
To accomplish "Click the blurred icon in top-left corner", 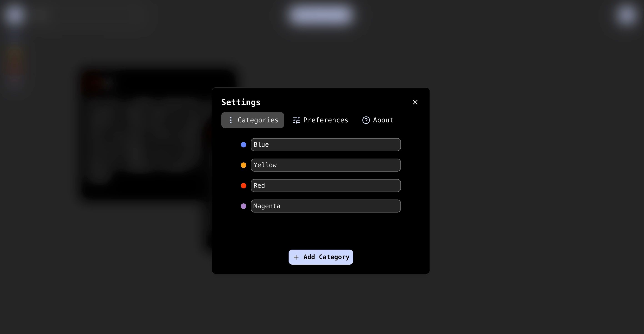I will [13, 14].
